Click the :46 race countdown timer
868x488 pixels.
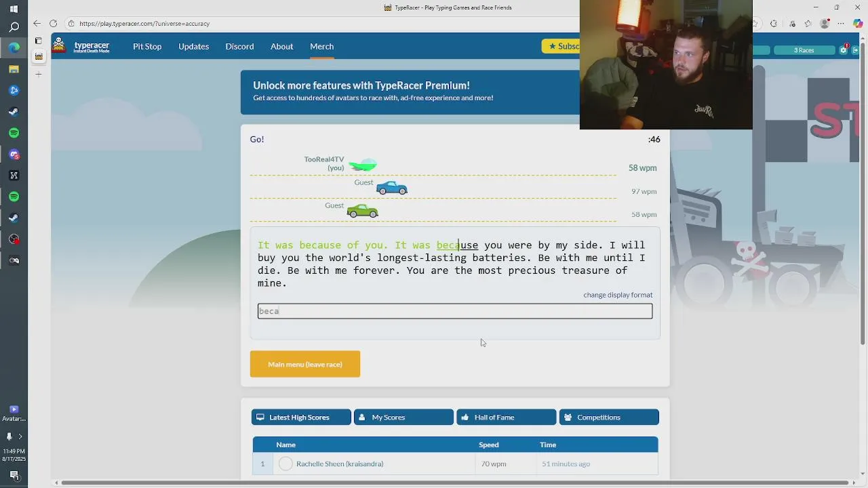(x=654, y=139)
